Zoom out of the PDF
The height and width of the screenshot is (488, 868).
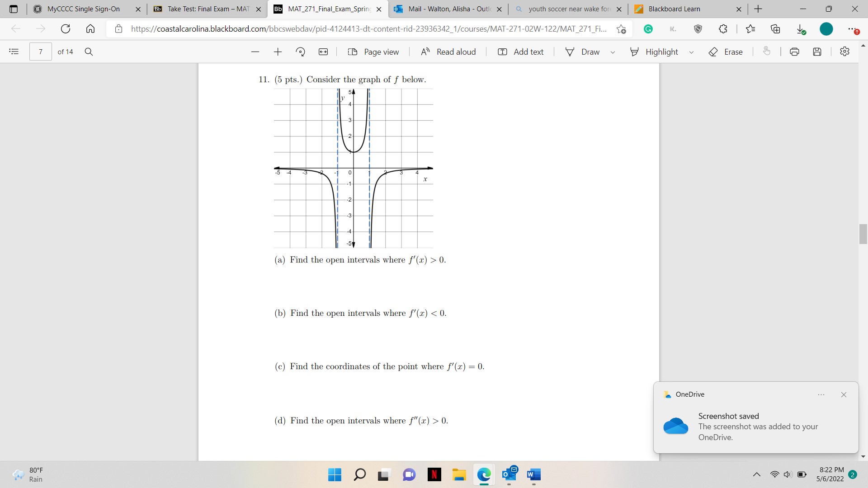(255, 52)
